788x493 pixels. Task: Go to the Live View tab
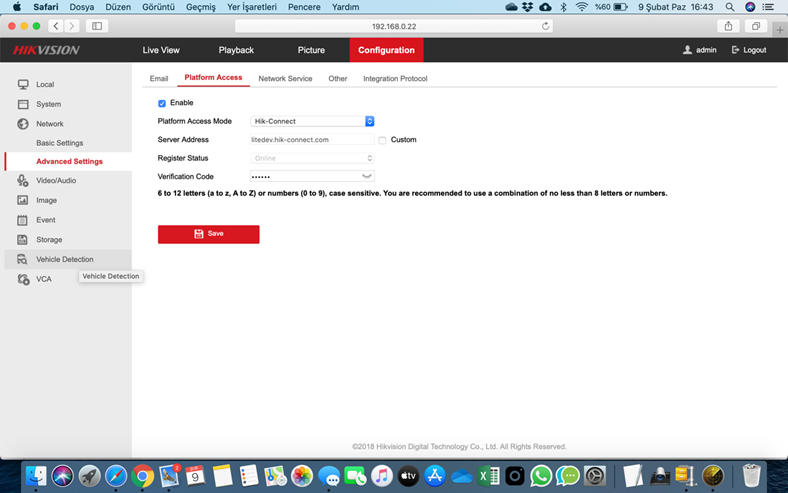click(161, 50)
